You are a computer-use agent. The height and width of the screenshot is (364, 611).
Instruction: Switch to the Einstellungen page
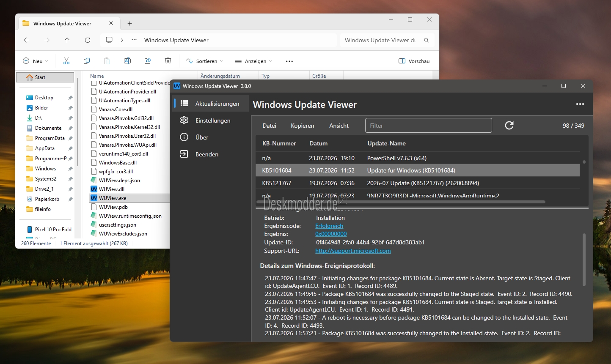pos(211,120)
